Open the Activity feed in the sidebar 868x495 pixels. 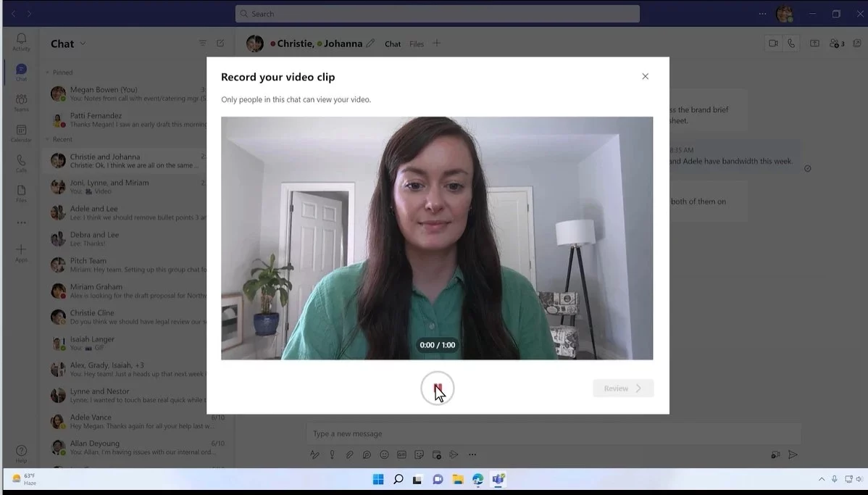21,42
